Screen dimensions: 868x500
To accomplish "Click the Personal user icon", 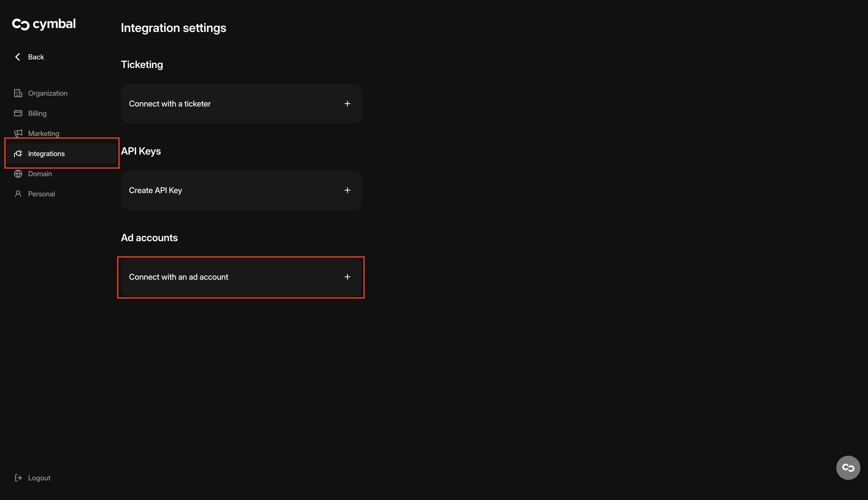I will pos(18,194).
